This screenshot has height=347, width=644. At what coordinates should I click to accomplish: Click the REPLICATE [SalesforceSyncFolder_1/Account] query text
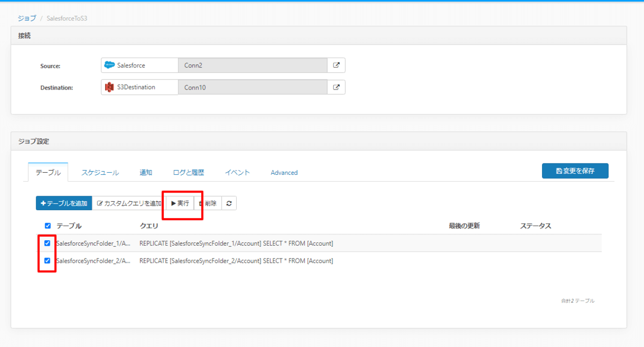236,243
